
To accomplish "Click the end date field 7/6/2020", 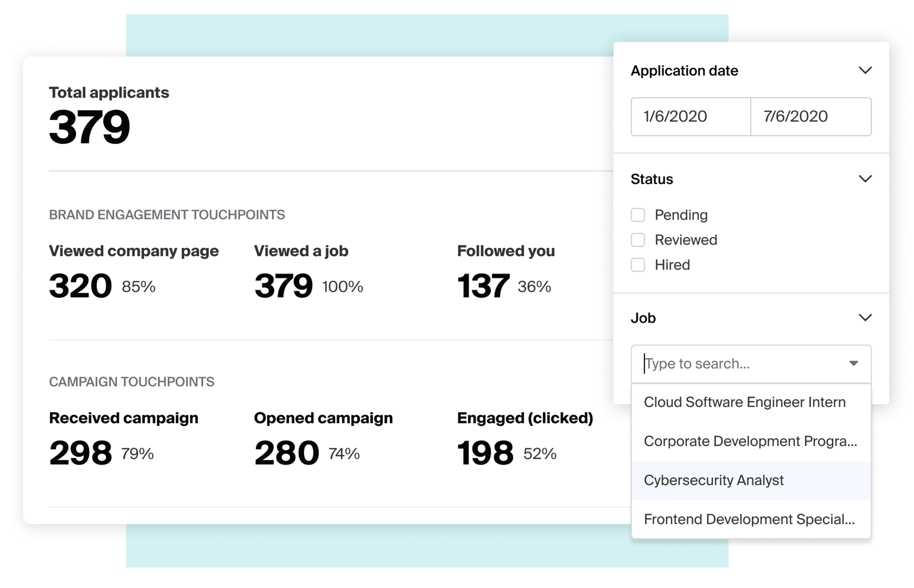I will [x=810, y=117].
